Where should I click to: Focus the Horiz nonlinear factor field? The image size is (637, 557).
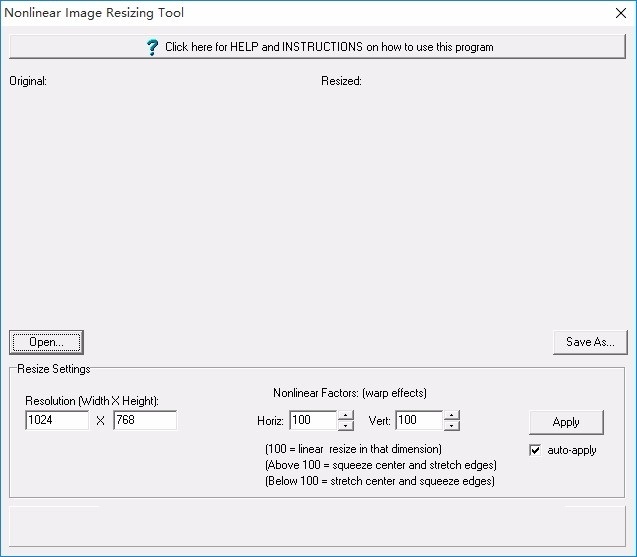coord(312,421)
